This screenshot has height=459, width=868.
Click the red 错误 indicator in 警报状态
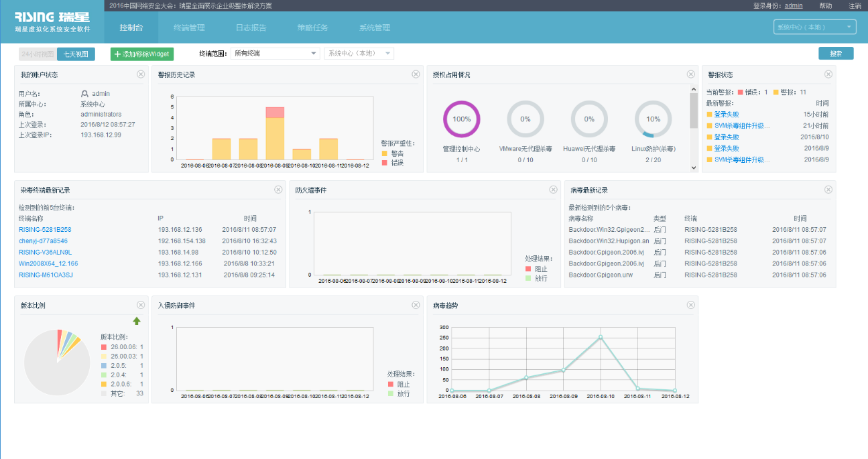coord(741,92)
